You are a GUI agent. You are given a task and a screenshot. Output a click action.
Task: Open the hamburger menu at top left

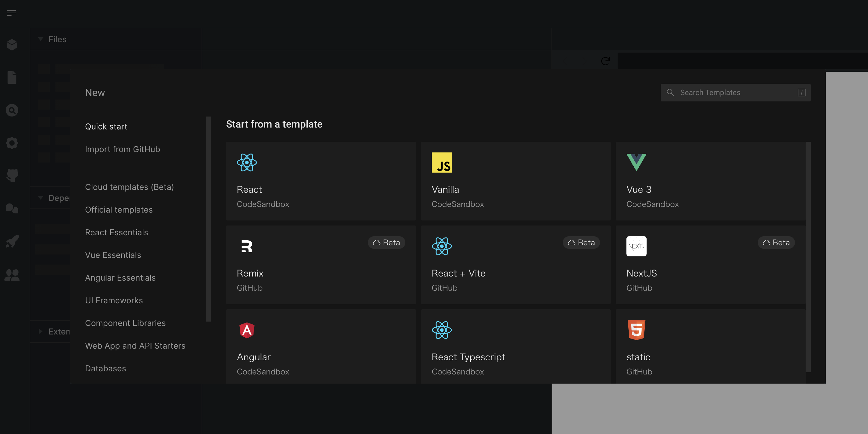11,13
